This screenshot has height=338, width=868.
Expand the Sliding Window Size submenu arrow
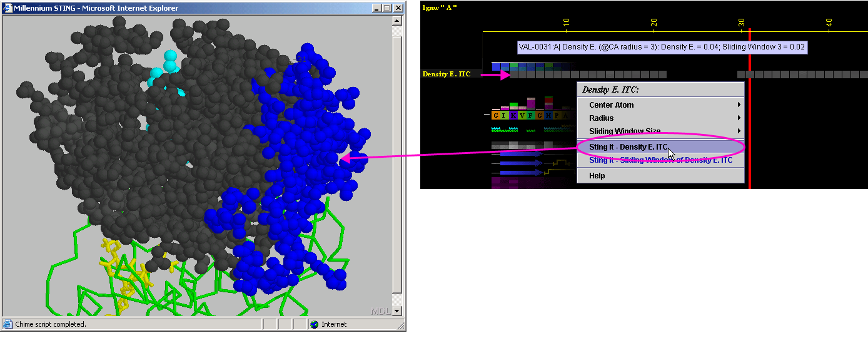(739, 131)
